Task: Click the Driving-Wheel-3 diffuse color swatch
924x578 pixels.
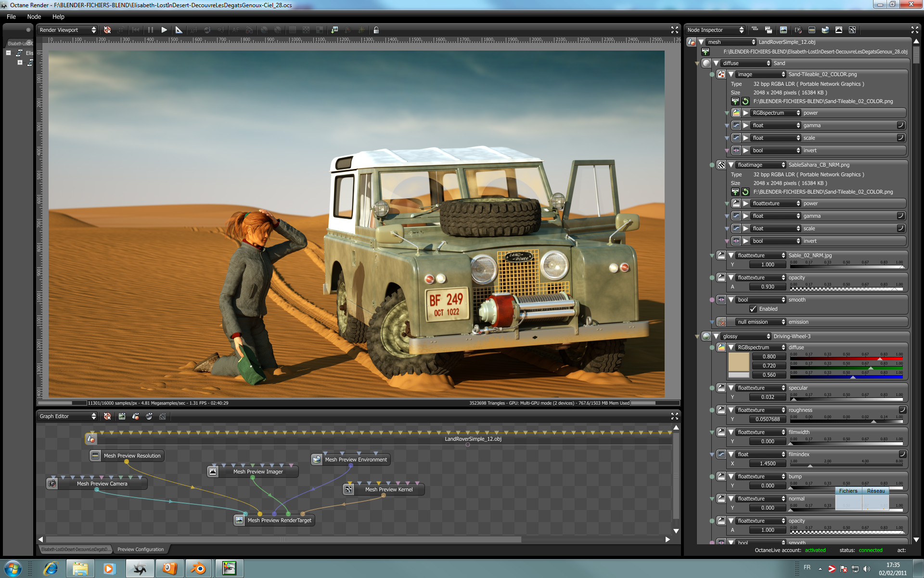Action: 738,362
